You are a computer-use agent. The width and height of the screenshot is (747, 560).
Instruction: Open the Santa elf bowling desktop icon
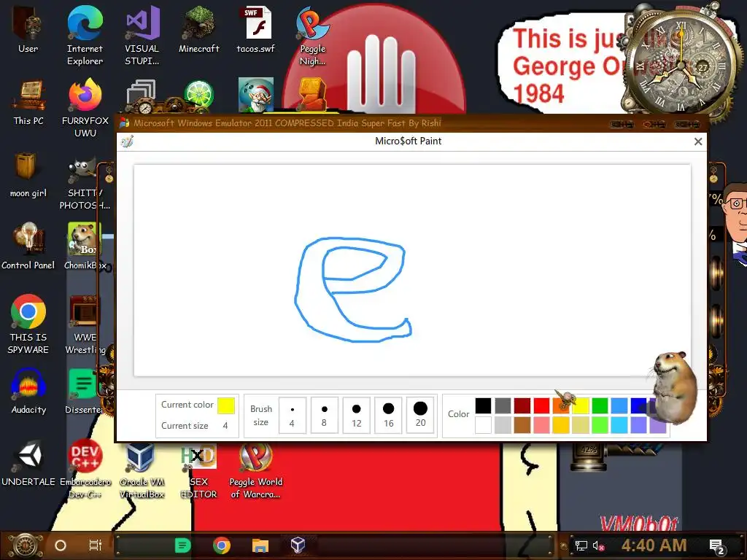click(256, 94)
